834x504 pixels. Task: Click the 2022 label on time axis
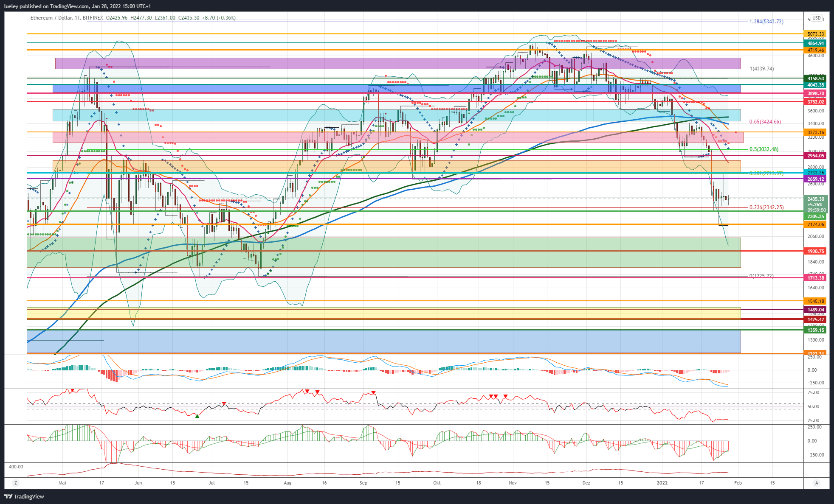click(x=662, y=483)
